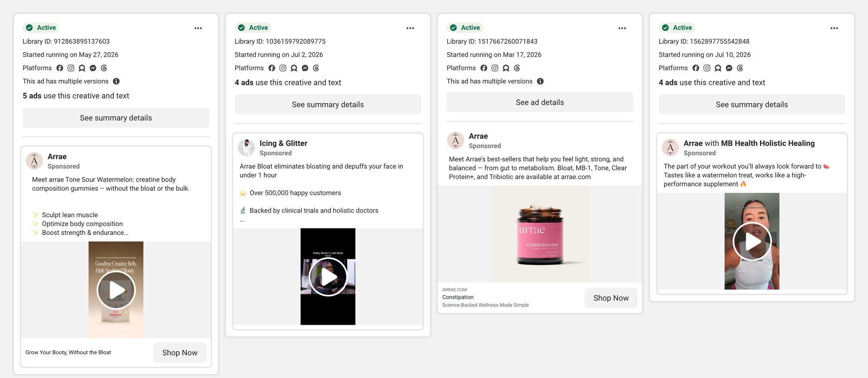Click ARRAE.COM link text

[454, 290]
